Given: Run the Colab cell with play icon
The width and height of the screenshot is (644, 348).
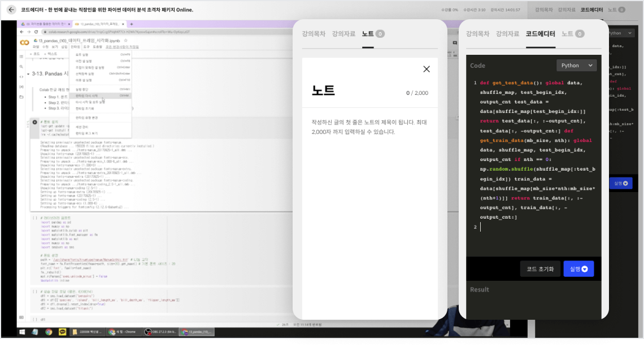Looking at the screenshot, I should pyautogui.click(x=35, y=123).
